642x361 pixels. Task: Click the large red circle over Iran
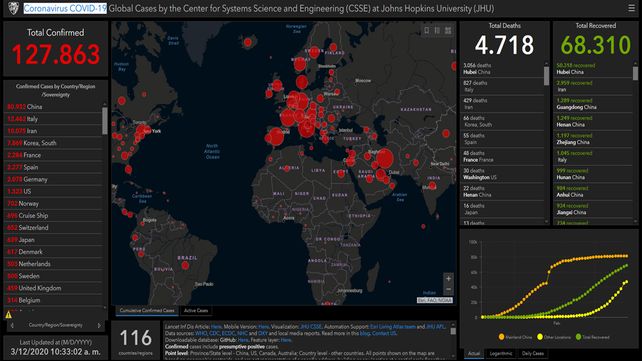click(384, 159)
